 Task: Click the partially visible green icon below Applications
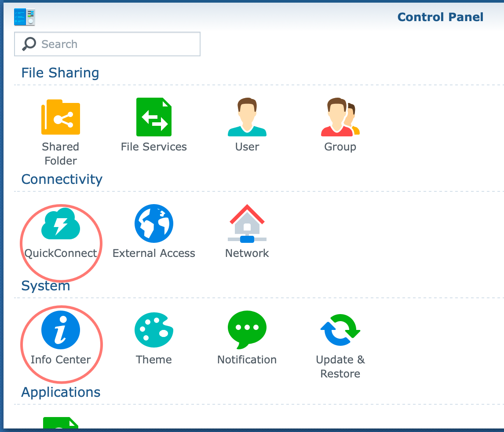pyautogui.click(x=60, y=425)
